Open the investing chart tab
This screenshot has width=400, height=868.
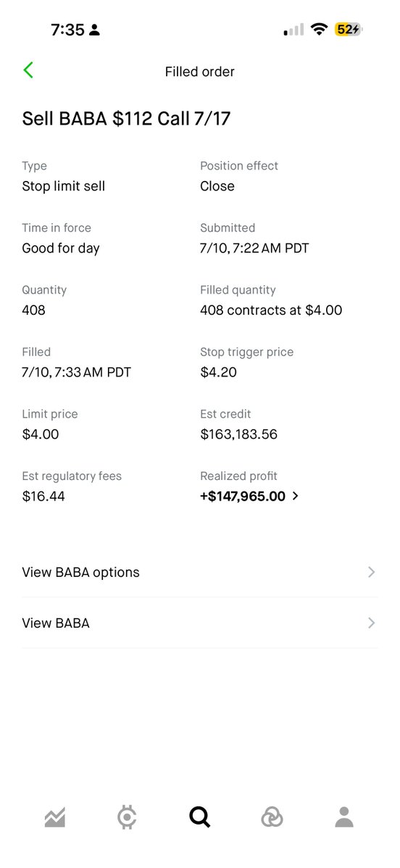[x=55, y=817]
